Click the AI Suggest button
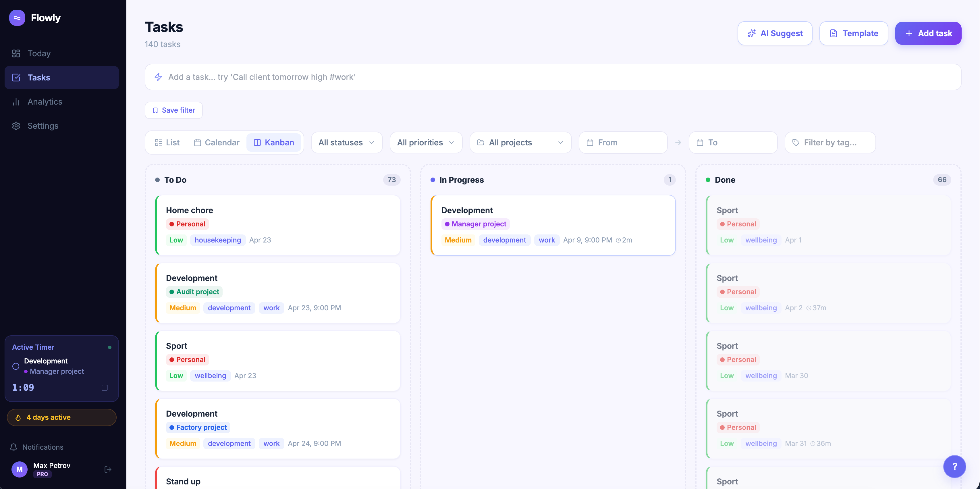 coord(775,33)
